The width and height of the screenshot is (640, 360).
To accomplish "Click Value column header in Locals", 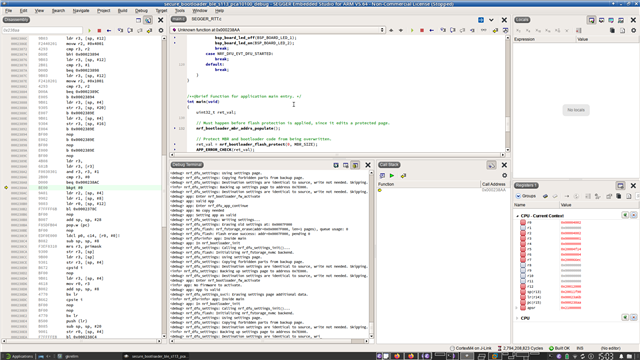I will 607,39.
